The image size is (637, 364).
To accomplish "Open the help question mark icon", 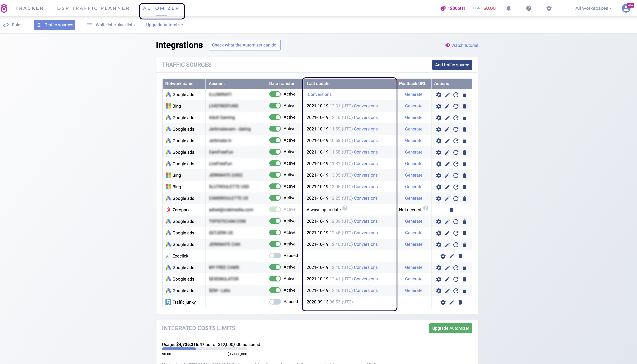I will pyautogui.click(x=528, y=8).
